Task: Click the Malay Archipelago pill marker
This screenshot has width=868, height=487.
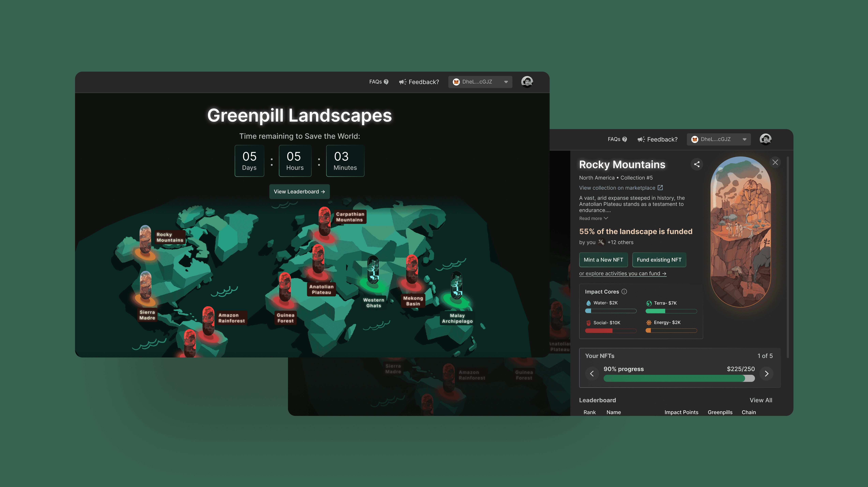Action: 457,285
